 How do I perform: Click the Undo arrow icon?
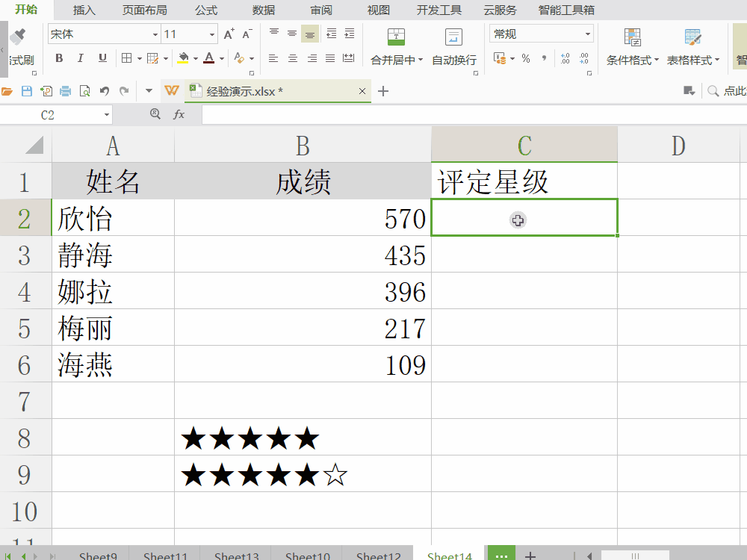[104, 91]
